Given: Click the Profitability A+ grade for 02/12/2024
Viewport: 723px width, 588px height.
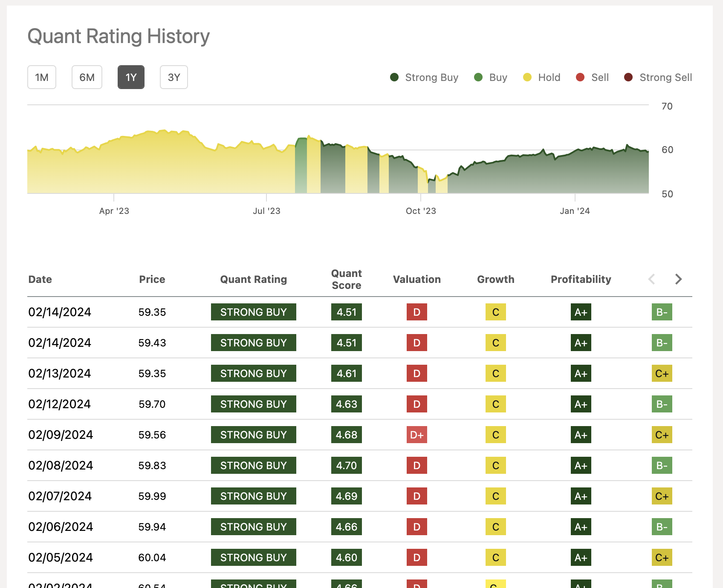Looking at the screenshot, I should pyautogui.click(x=581, y=404).
